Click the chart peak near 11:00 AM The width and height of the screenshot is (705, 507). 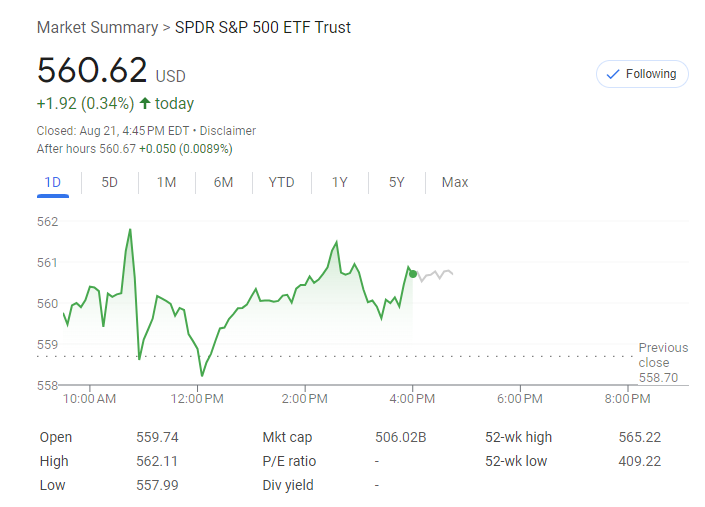[130, 230]
